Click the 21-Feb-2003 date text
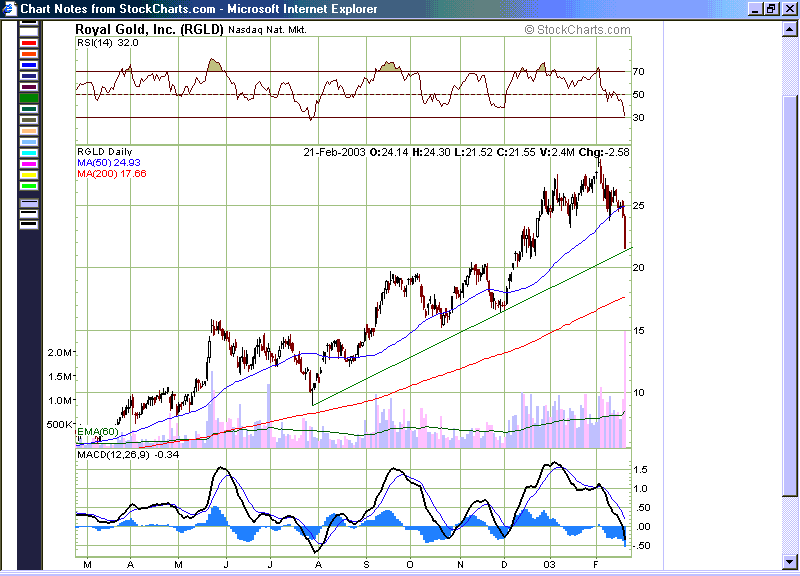 [x=334, y=152]
